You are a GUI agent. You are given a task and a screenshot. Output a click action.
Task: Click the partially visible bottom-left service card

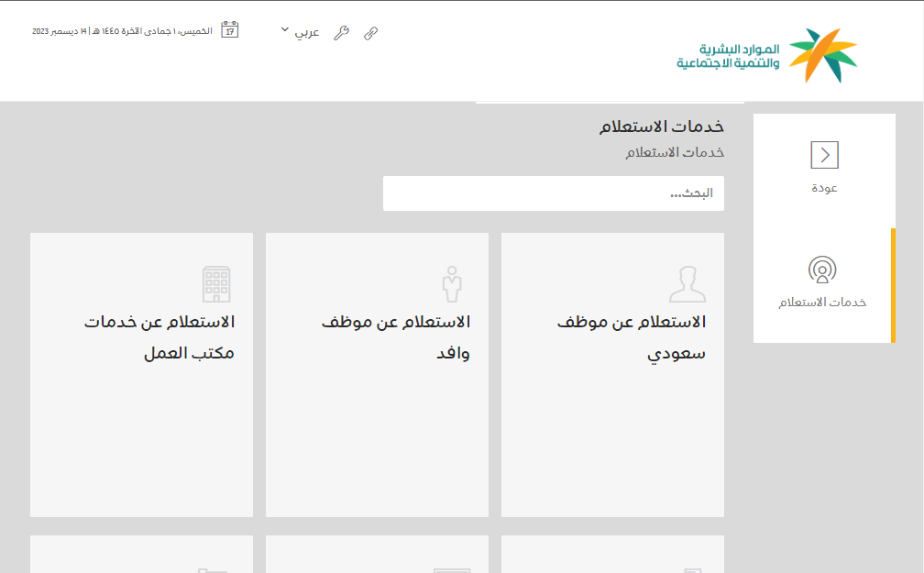point(141,554)
